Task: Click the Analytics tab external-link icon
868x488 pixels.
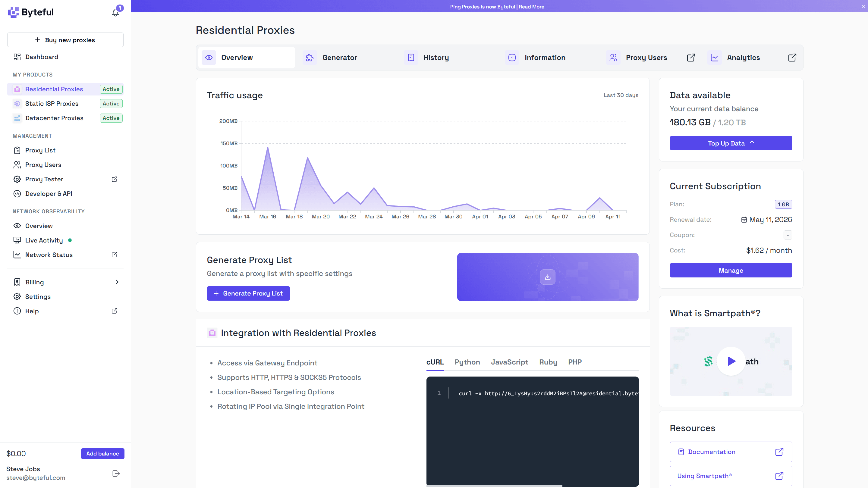Action: pyautogui.click(x=792, y=58)
